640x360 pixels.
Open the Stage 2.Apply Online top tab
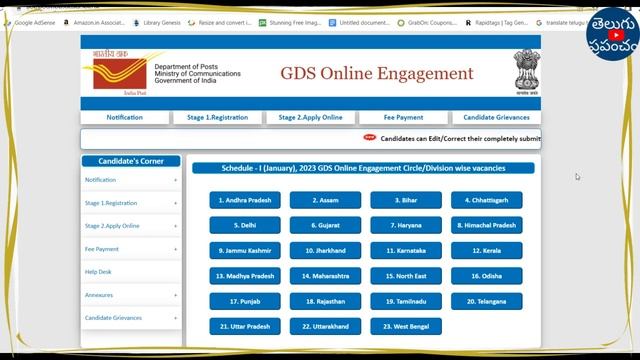(311, 118)
